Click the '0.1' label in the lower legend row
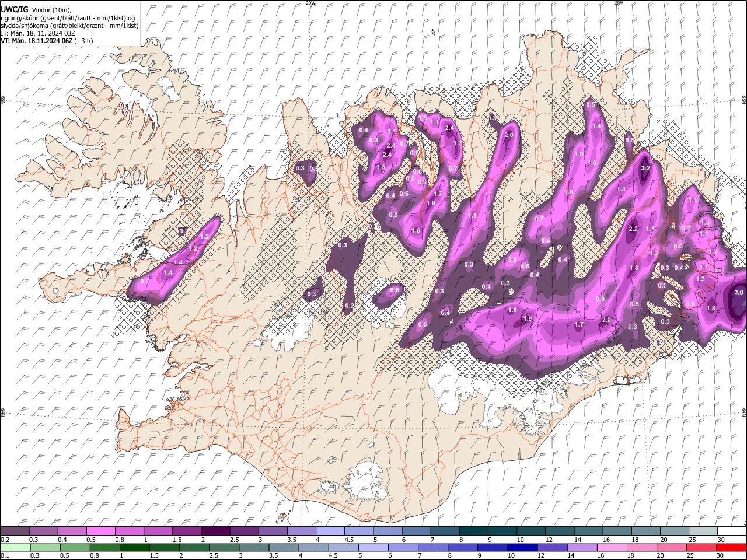Screen dimensions: 747x560 tap(5, 555)
